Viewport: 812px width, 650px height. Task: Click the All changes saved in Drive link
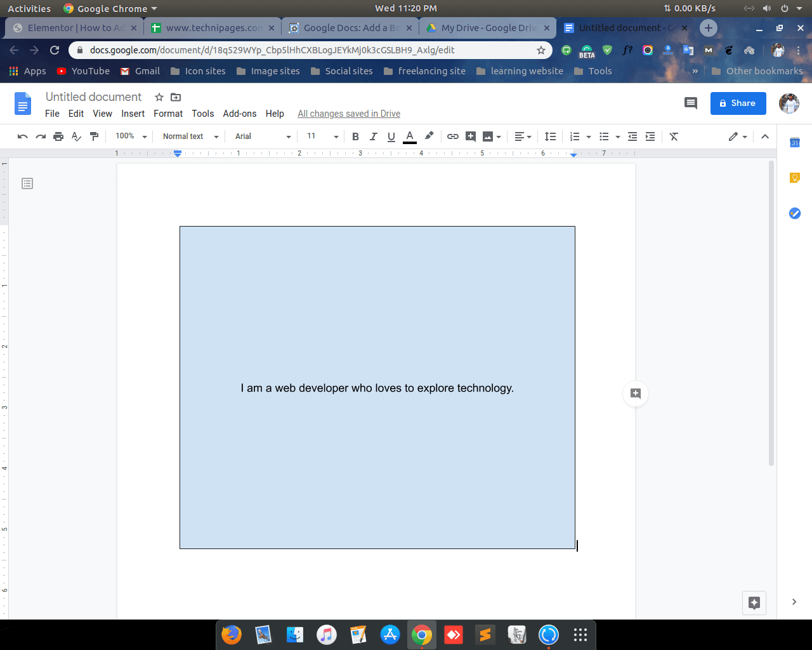point(348,114)
